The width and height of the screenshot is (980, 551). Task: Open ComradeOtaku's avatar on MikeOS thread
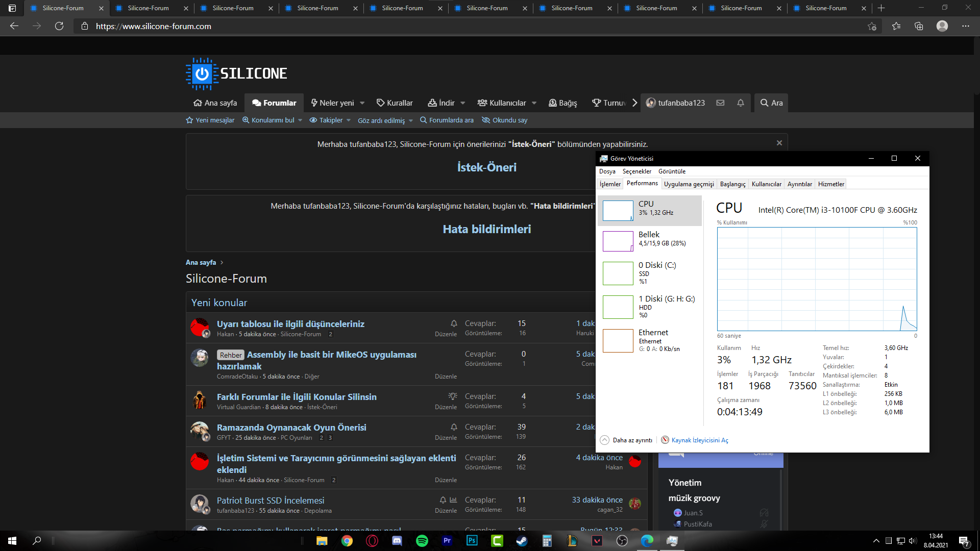200,358
